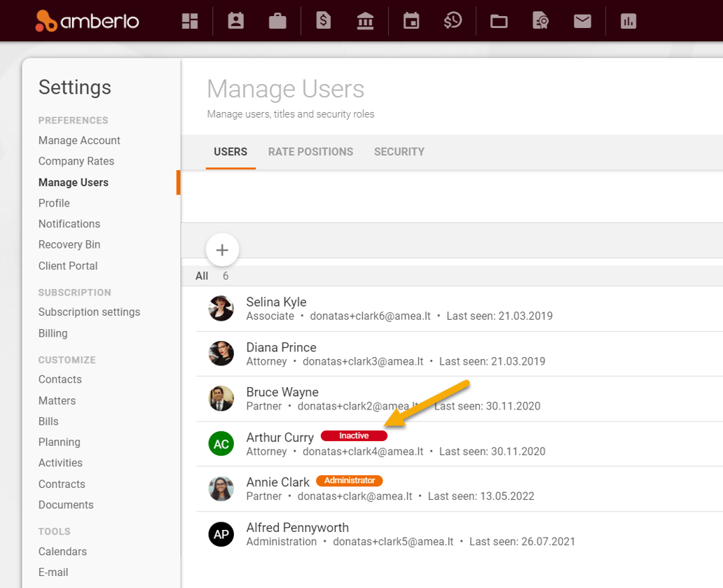Click Annie Clark's profile photo
The height and width of the screenshot is (588, 723).
tap(221, 489)
